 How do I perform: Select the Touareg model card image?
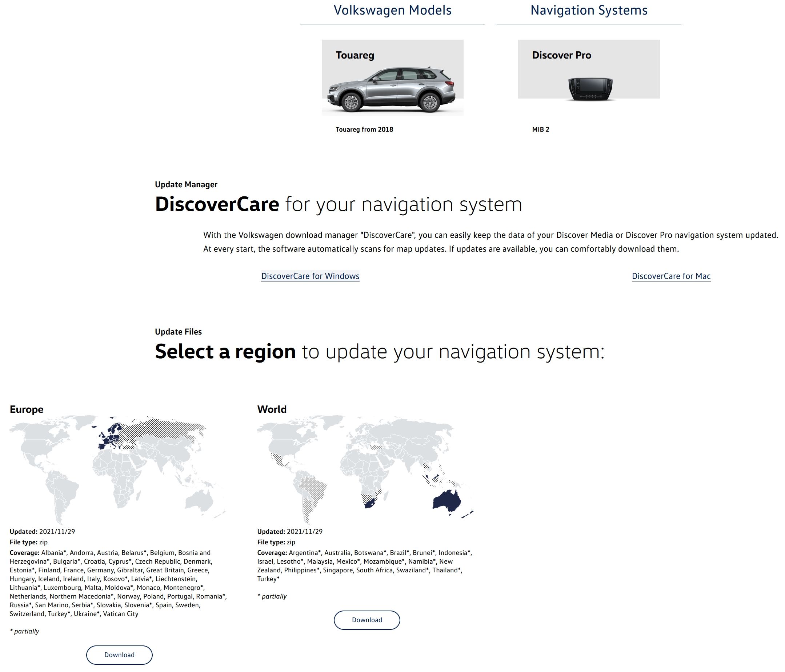393,78
